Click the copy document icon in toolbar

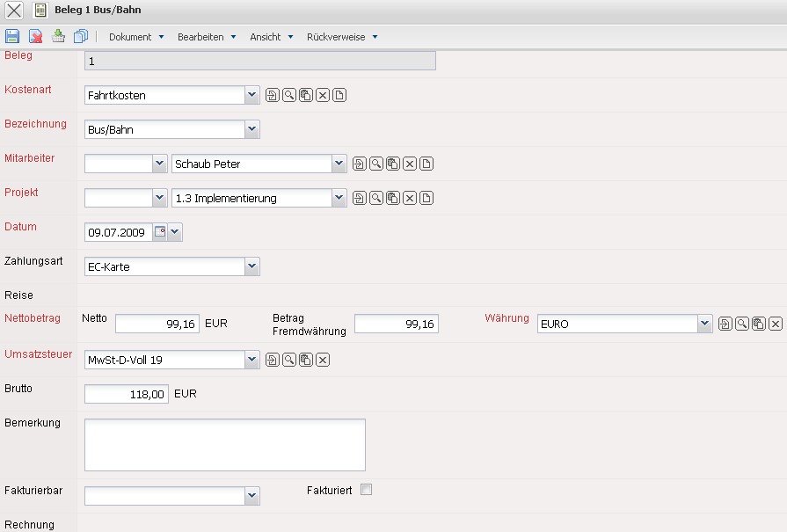coord(81,36)
